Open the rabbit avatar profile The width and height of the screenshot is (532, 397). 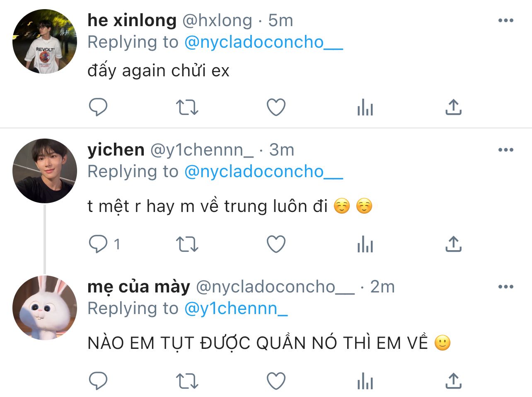[45, 308]
